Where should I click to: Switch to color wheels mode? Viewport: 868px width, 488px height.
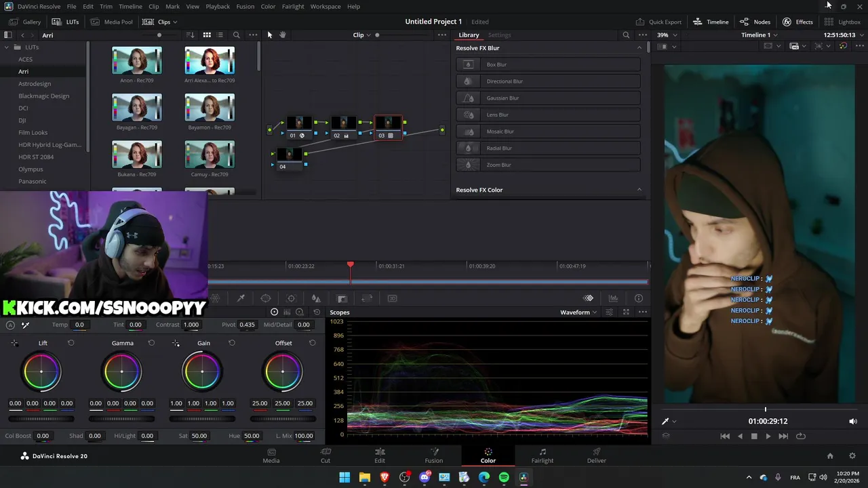point(274,312)
